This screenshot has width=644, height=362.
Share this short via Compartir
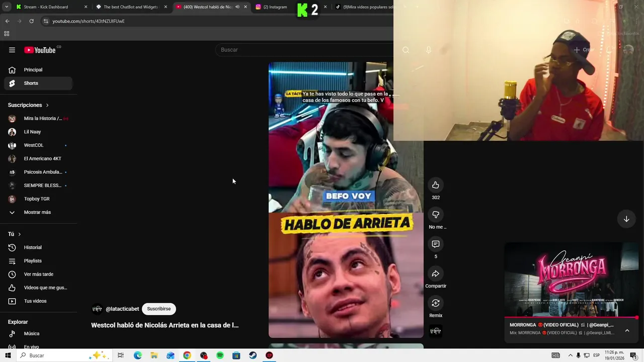pyautogui.click(x=436, y=274)
